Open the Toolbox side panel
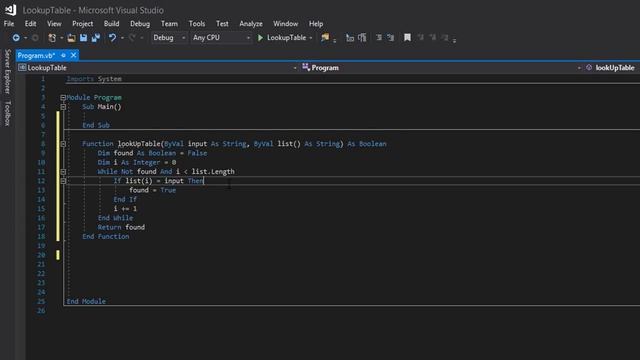Screen dimensions: 640x360 coord(7,113)
